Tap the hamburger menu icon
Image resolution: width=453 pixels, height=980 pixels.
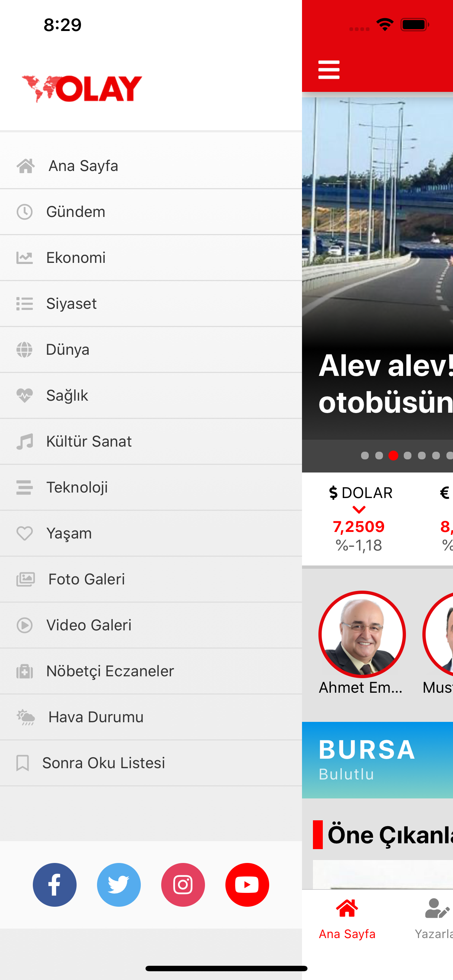(x=329, y=70)
